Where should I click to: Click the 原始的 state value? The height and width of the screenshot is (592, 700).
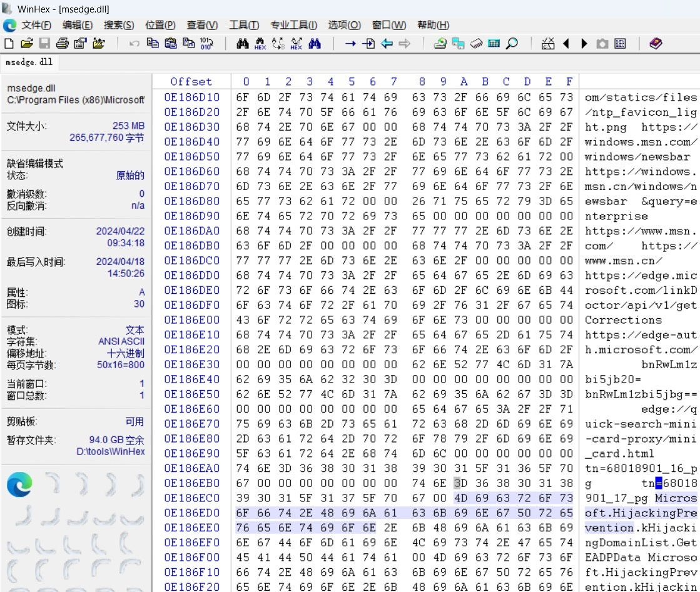pos(130,175)
